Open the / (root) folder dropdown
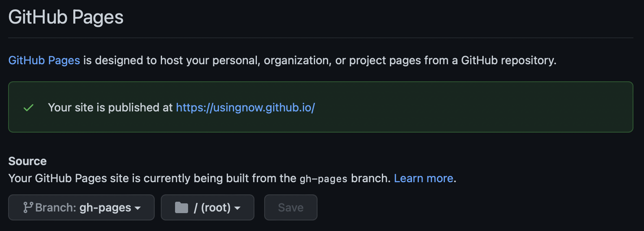The image size is (644, 231). coord(208,207)
